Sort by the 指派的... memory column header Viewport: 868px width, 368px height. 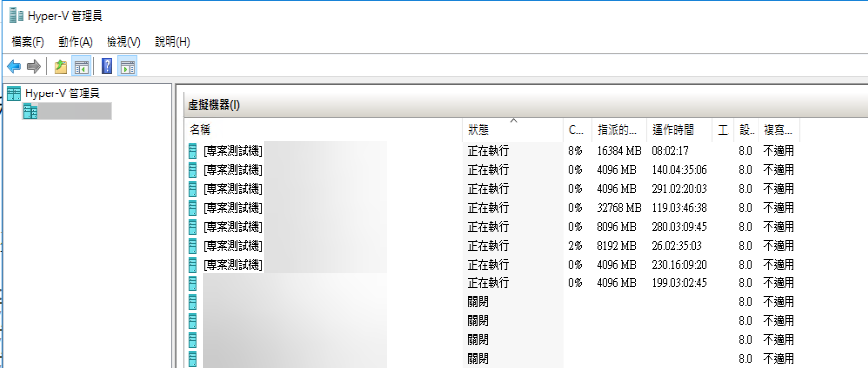619,130
